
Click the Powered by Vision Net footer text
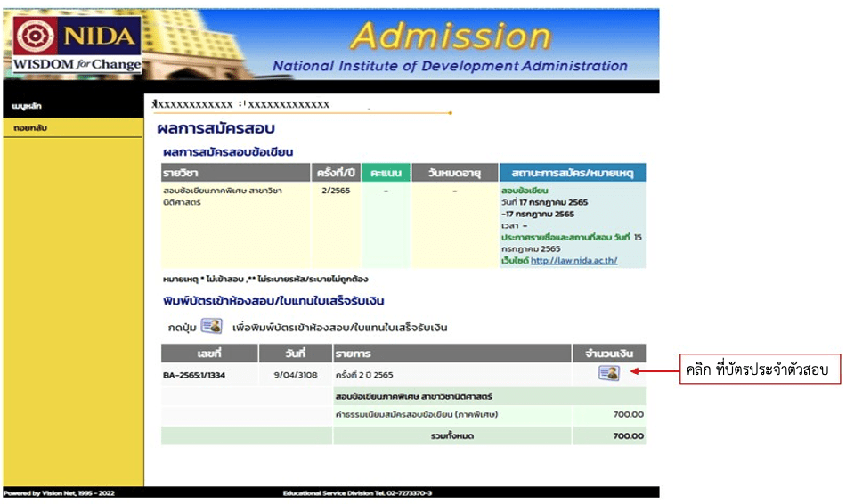tap(59, 493)
